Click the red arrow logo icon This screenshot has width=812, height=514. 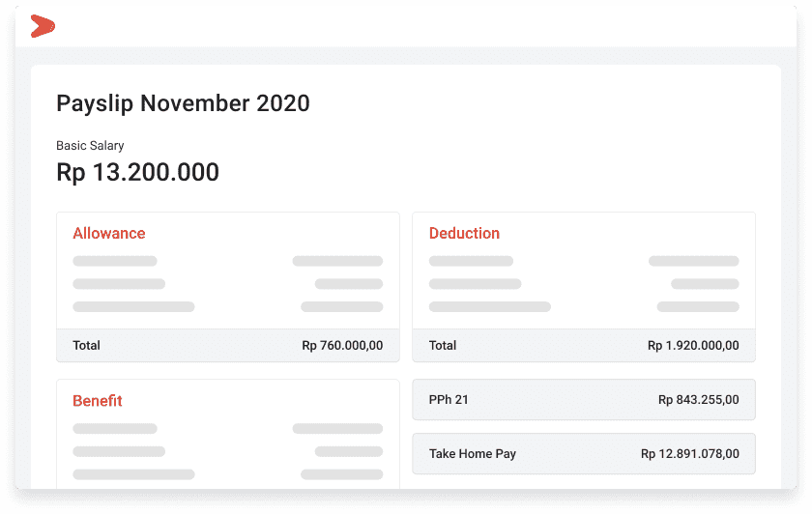(43, 26)
